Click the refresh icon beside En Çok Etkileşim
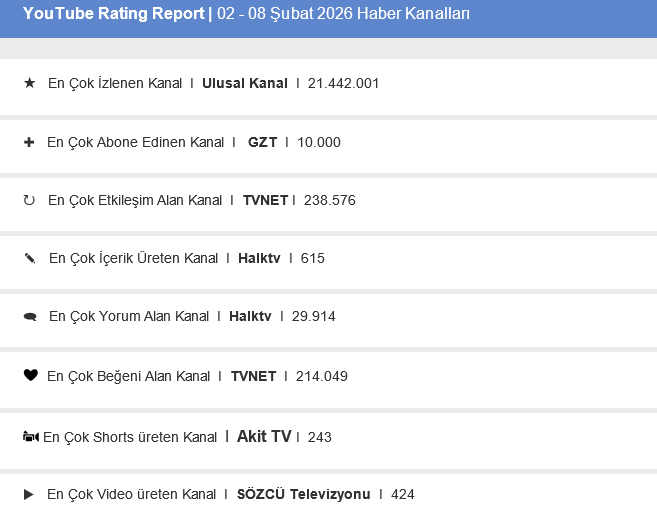 coord(29,200)
